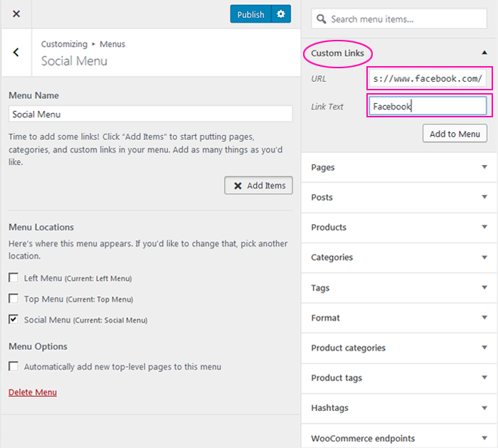
Task: Expand the Tags section
Action: pyautogui.click(x=399, y=288)
